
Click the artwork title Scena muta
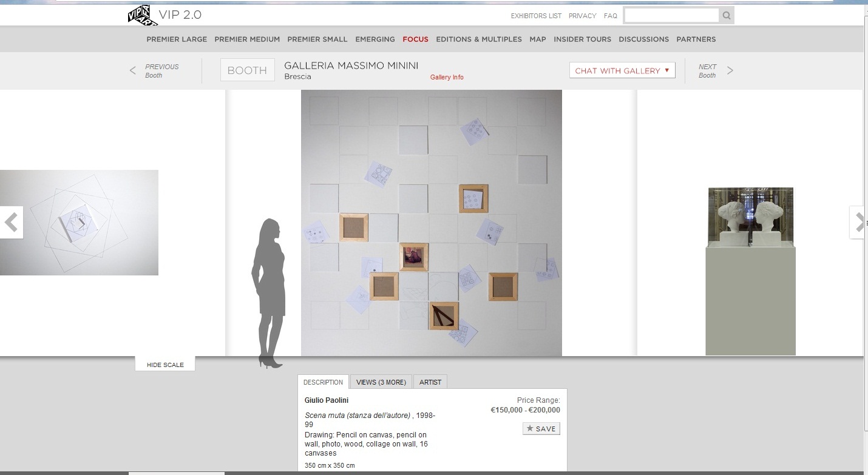tap(358, 416)
